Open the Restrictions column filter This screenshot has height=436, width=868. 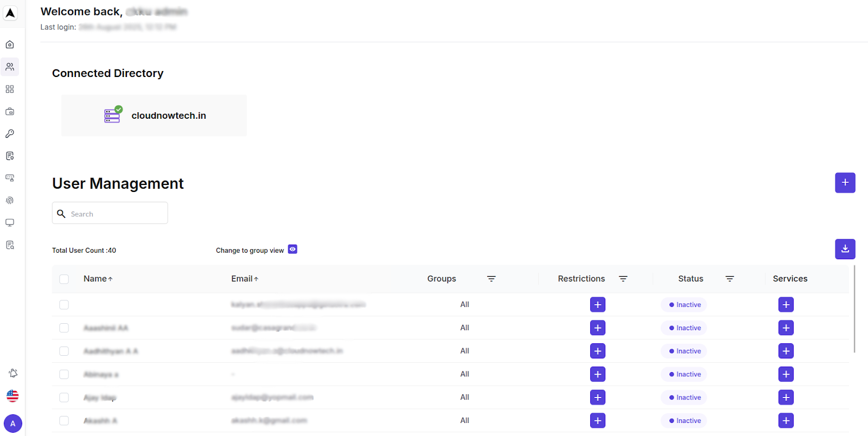(623, 279)
